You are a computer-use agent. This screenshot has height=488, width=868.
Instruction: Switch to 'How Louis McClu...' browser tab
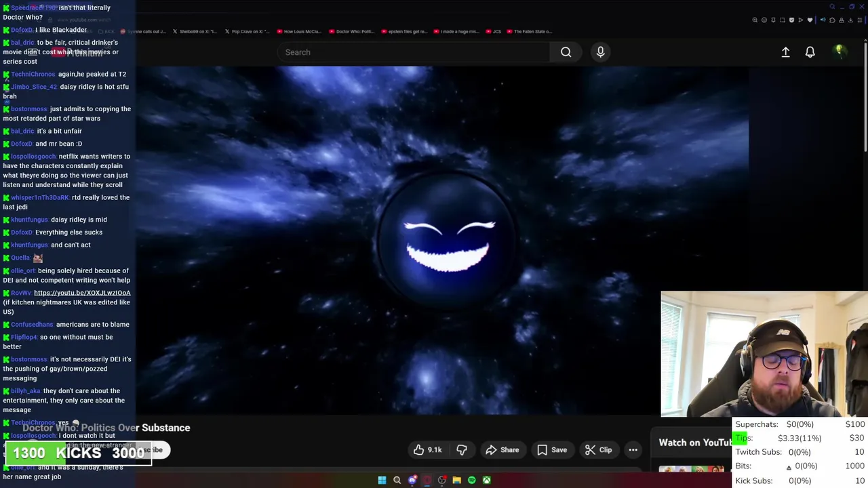click(298, 31)
